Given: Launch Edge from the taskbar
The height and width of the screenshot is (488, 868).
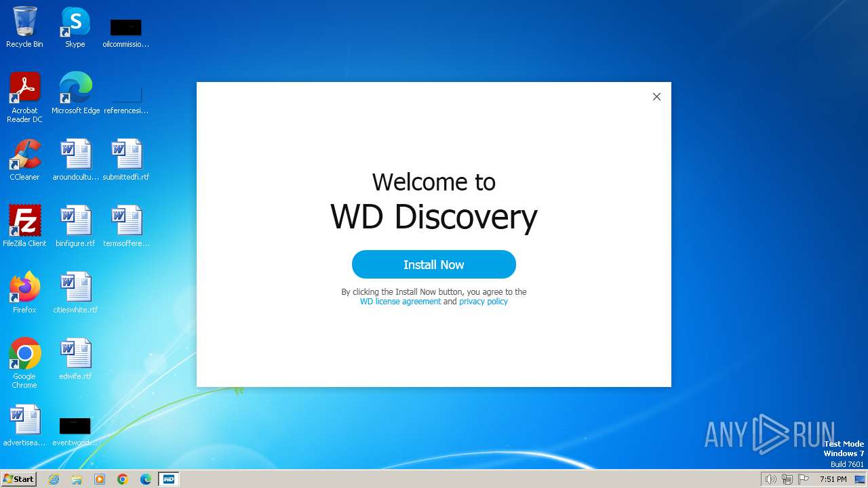Looking at the screenshot, I should click(x=146, y=479).
